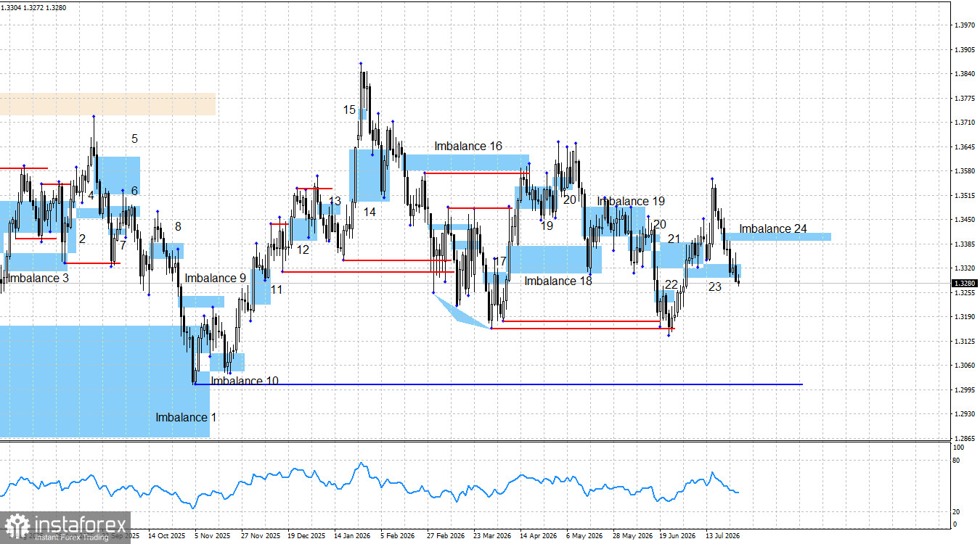
Task: Click the number 23 zone label
Action: [x=715, y=287]
